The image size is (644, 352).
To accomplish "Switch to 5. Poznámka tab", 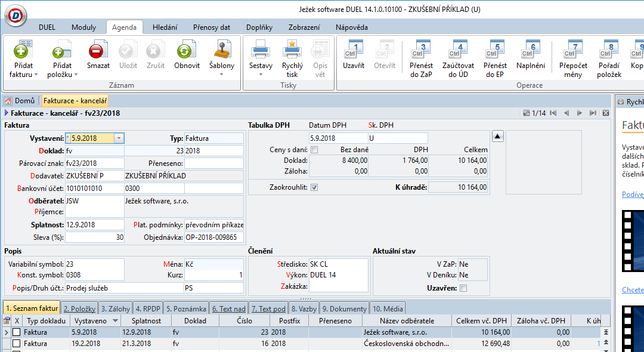I will 187,308.
